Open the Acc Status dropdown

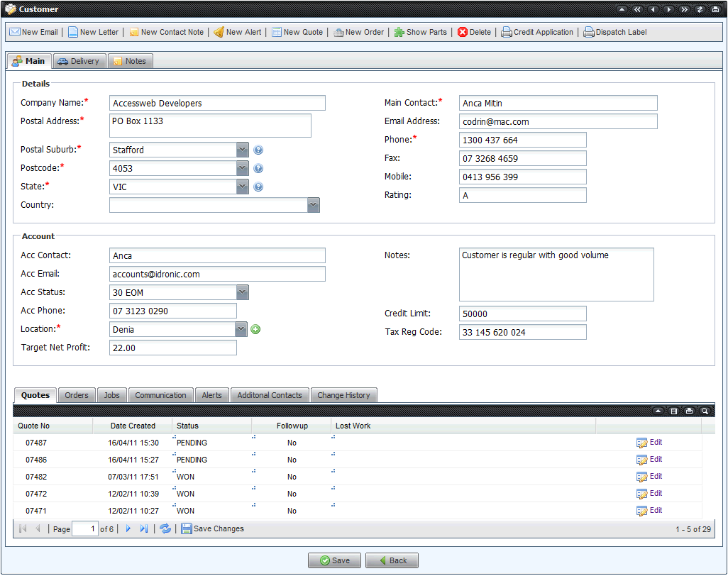[x=243, y=292]
